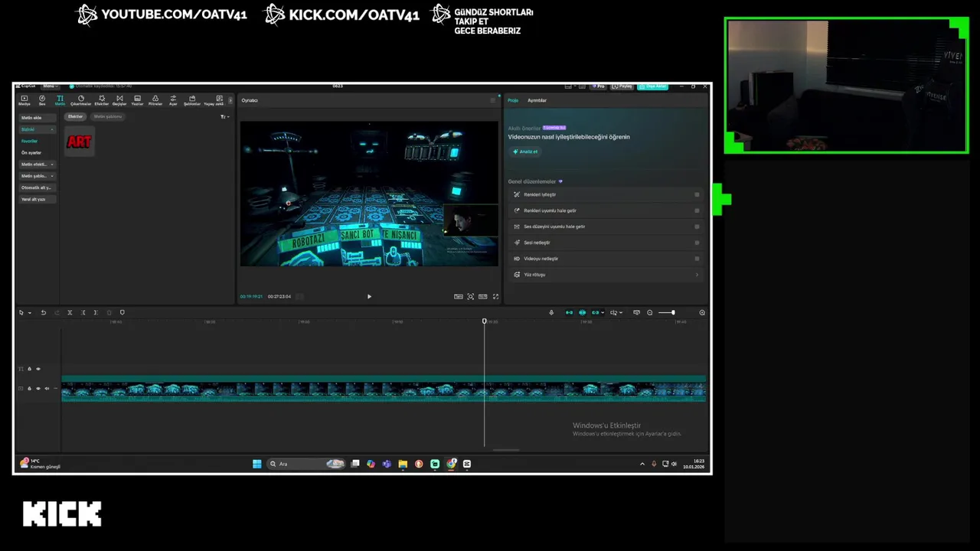Image resolution: width=980 pixels, height=551 pixels.
Task: Expand the Metin şablonu section
Action: click(37, 176)
